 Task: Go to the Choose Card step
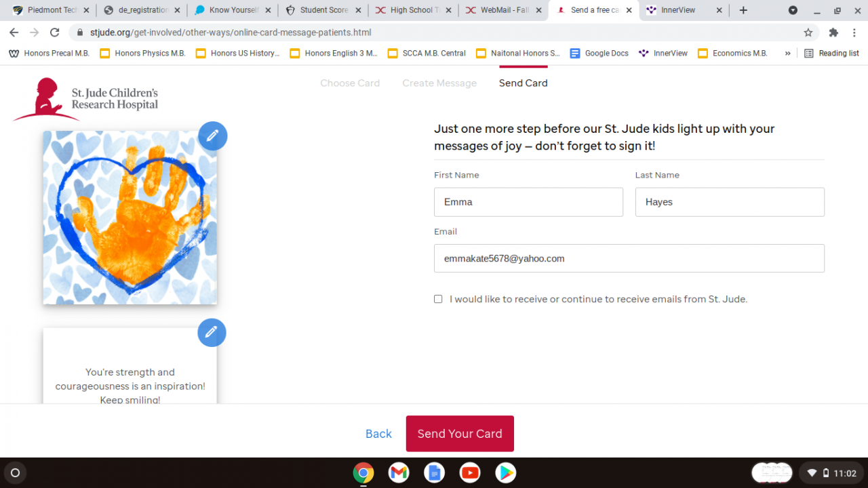(x=350, y=83)
